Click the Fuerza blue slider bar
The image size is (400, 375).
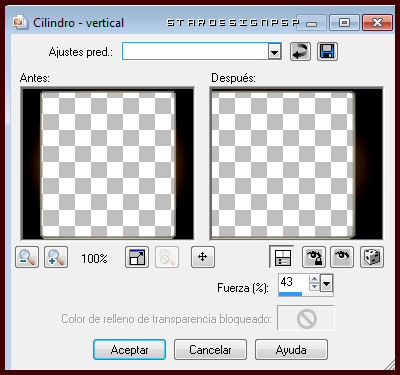(x=290, y=294)
